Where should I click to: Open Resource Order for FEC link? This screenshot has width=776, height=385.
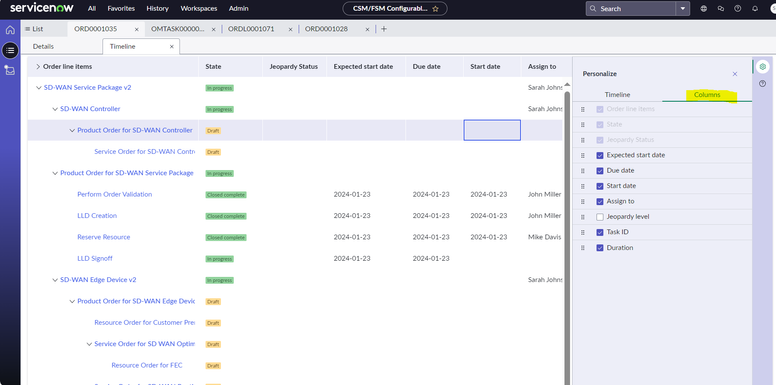(x=146, y=365)
